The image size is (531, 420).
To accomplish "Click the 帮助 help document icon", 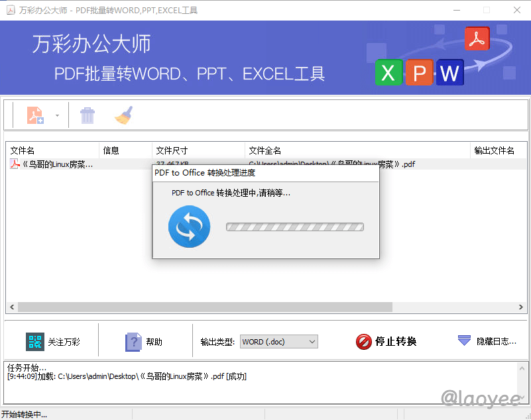I will click(133, 342).
